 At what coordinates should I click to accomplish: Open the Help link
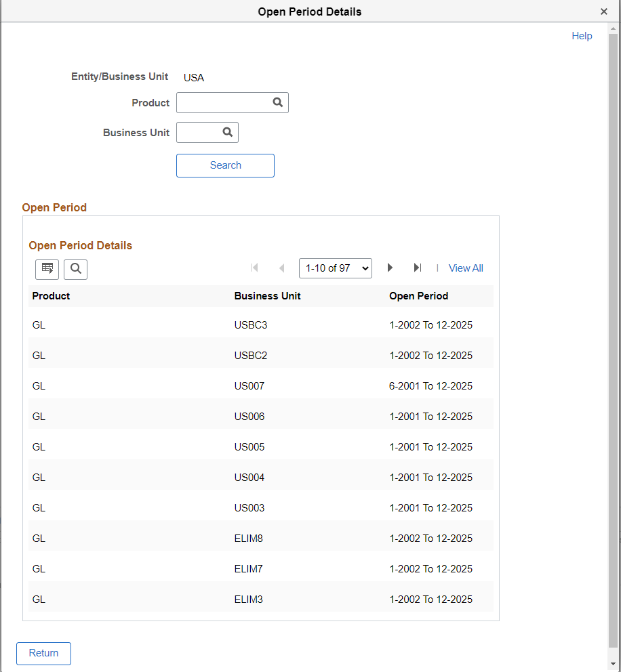[582, 36]
